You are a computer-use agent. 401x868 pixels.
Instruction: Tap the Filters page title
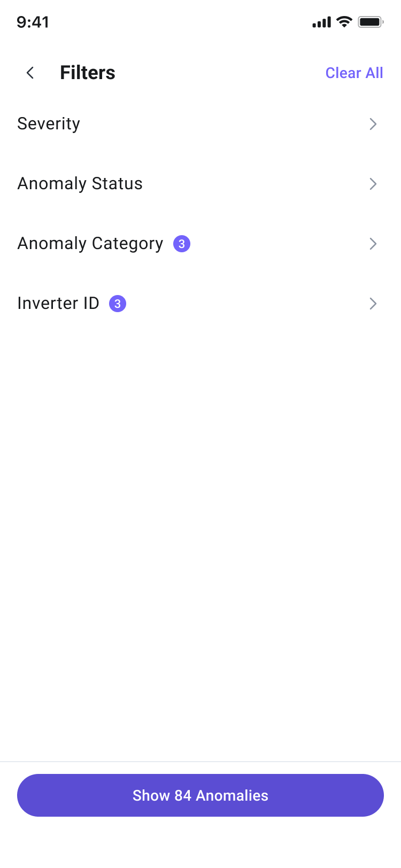[88, 73]
